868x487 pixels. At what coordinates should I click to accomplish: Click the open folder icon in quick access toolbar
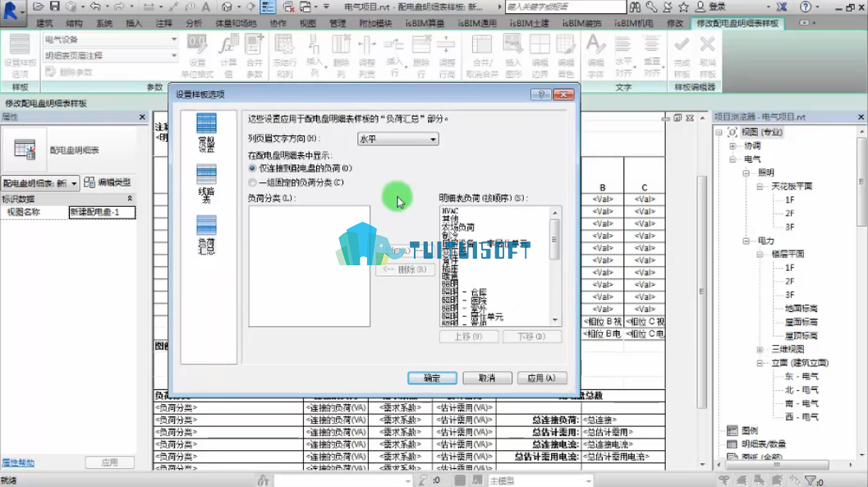point(39,7)
